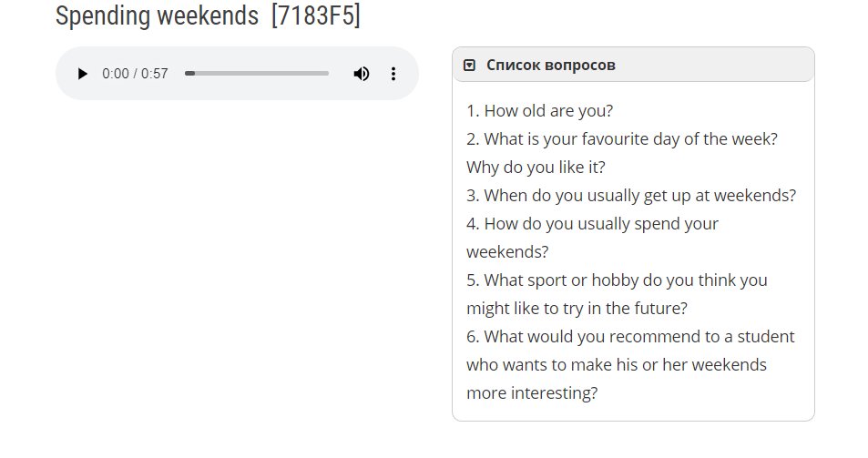The height and width of the screenshot is (458, 868).
Task: Click the Spending weekends title
Action: coord(158,15)
